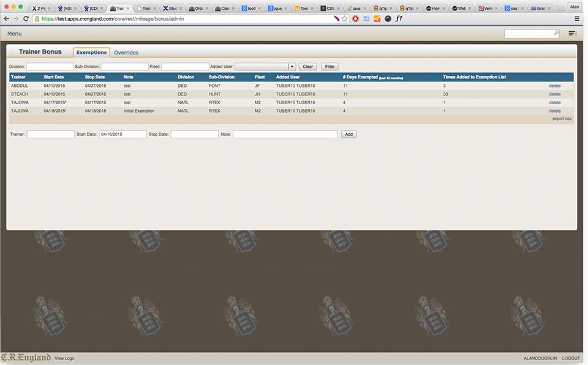588x365 pixels.
Task: Click the header search box
Action: coord(532,34)
